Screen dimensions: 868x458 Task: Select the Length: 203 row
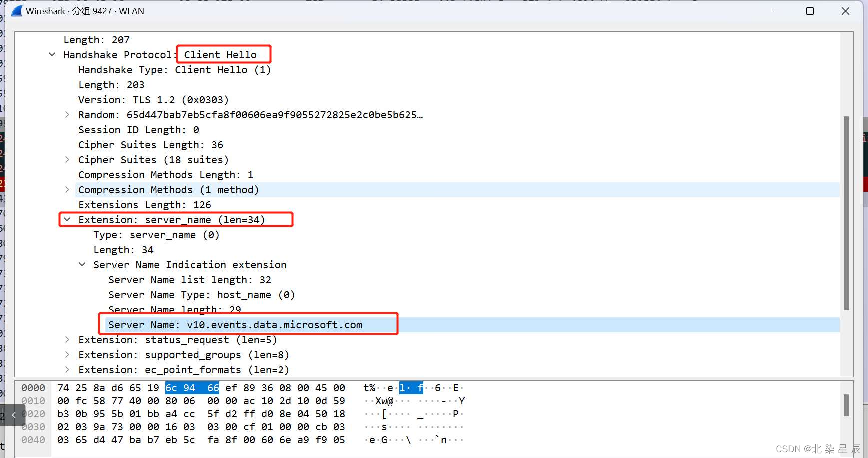(111, 85)
